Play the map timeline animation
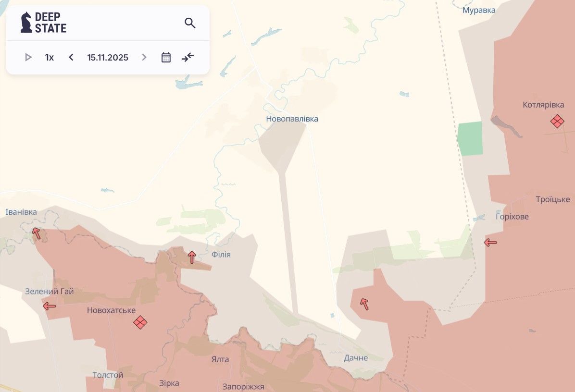This screenshot has height=392, width=575. point(28,58)
